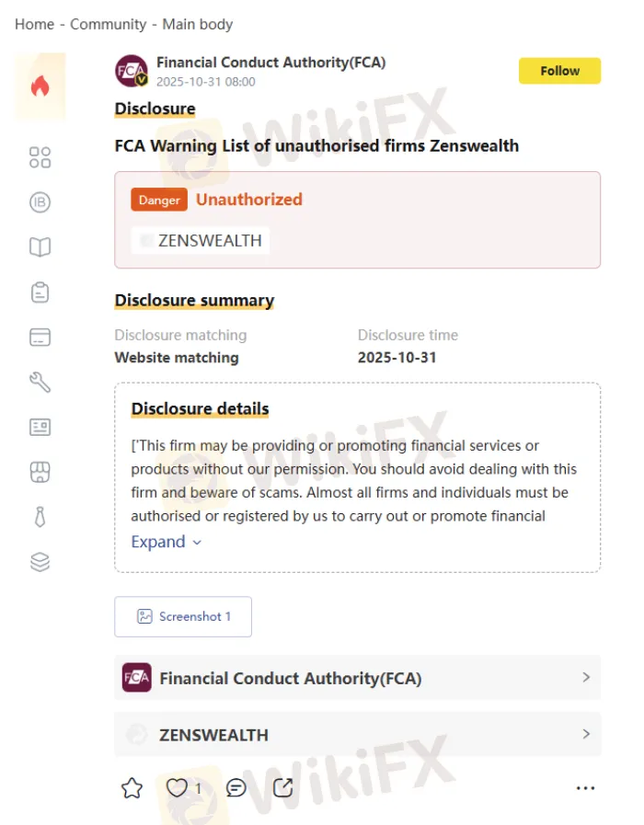Go to Home in the breadcrumb
Viewport: 644px width, 825px height.
click(34, 24)
